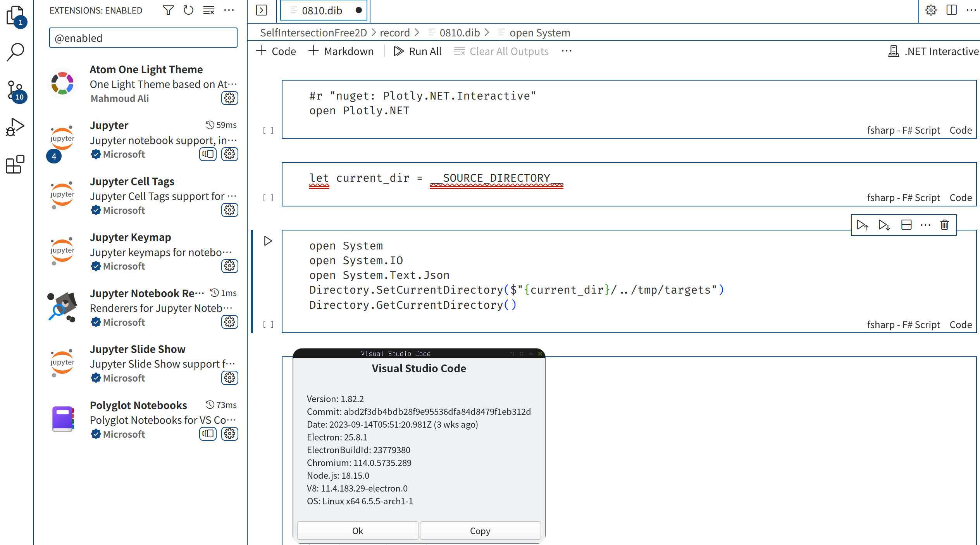Screen dimensions: 980x545
Task: Run the current cell and cells below
Action: click(884, 225)
